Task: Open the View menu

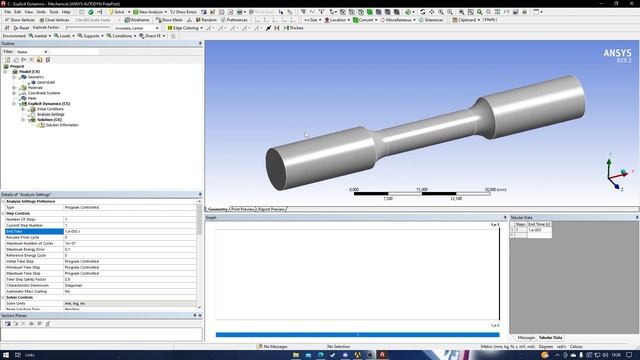Action: point(29,12)
